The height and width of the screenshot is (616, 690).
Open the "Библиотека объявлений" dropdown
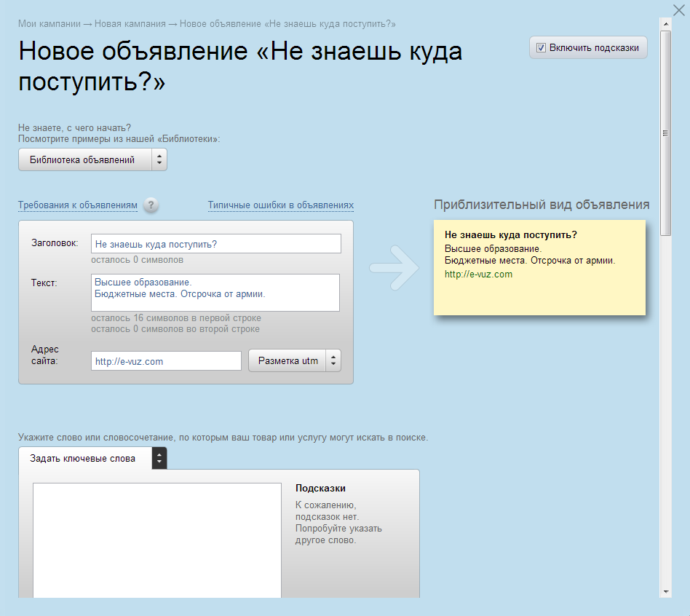[92, 159]
